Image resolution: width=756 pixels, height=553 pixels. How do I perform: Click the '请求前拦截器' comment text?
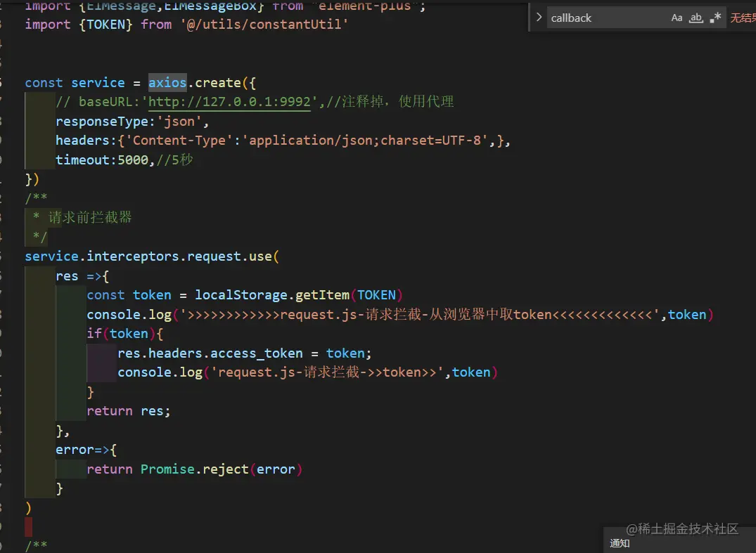tap(90, 217)
